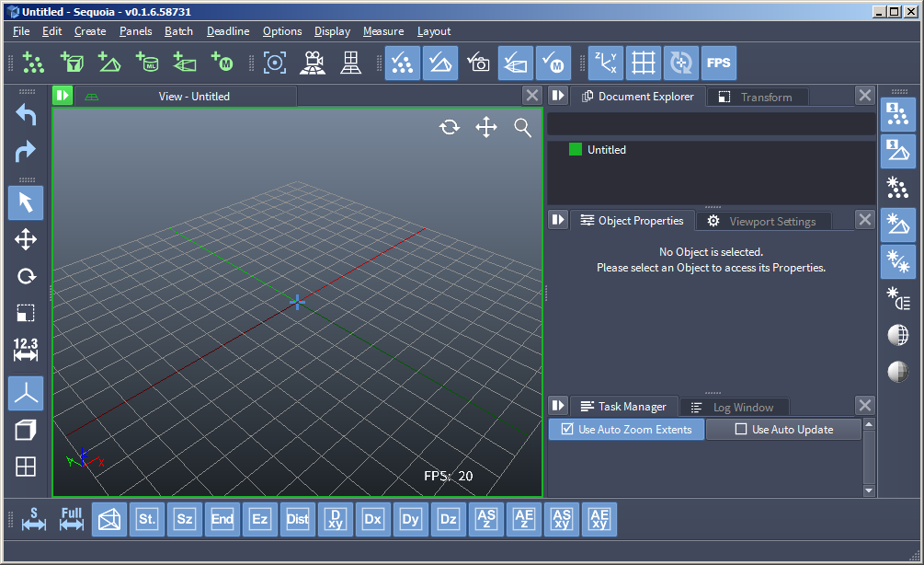Click the Create Point Cloud toolbar icon
The height and width of the screenshot is (565, 924).
(33, 63)
